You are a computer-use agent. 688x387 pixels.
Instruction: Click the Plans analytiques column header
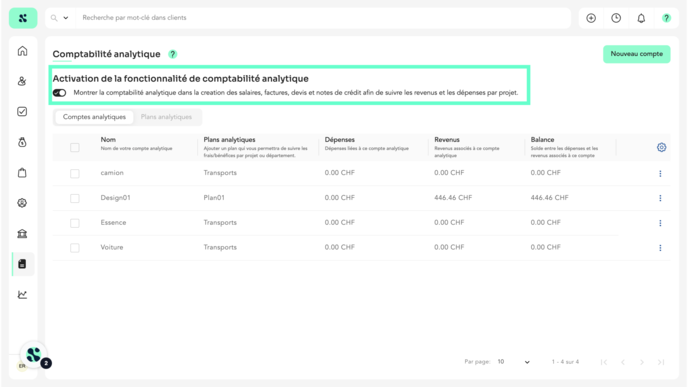click(229, 140)
